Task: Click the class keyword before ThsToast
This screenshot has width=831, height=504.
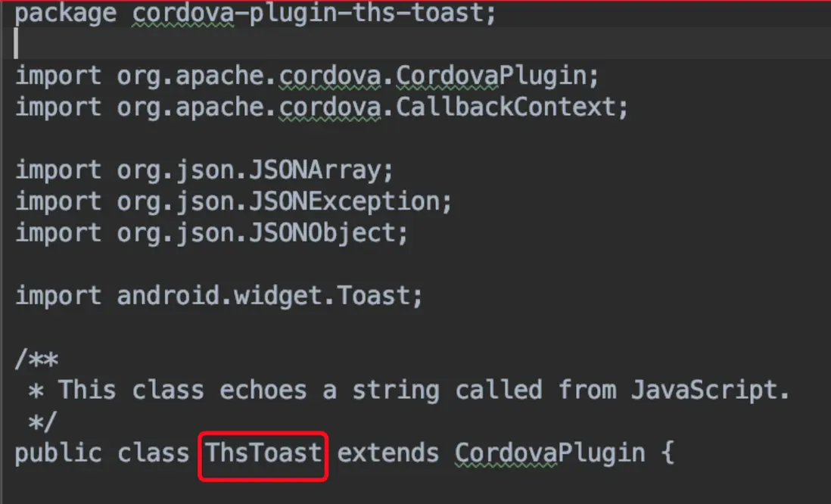Action: pyautogui.click(x=153, y=453)
